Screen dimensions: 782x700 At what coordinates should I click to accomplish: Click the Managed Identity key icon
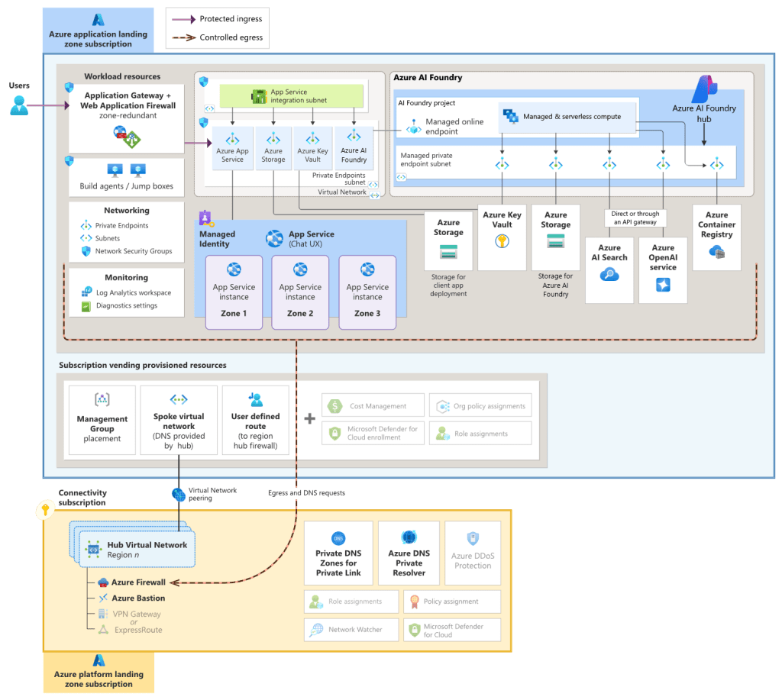pos(205,217)
